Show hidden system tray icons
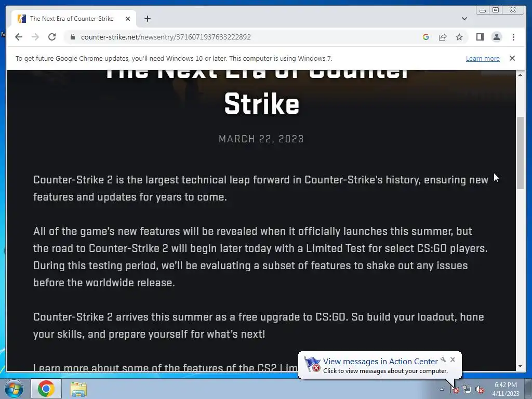The width and height of the screenshot is (532, 399). tap(442, 389)
